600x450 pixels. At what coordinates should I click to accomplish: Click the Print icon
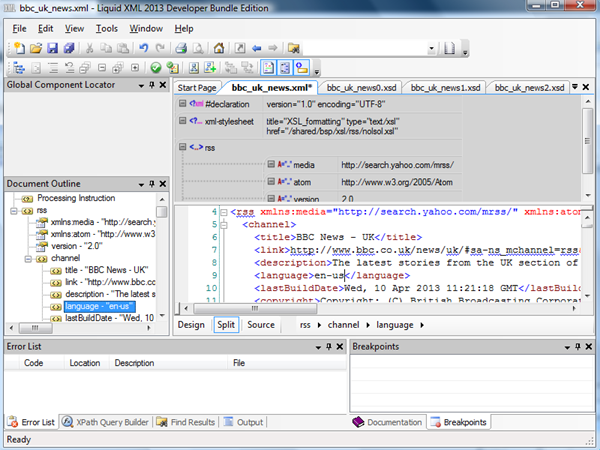click(x=181, y=48)
